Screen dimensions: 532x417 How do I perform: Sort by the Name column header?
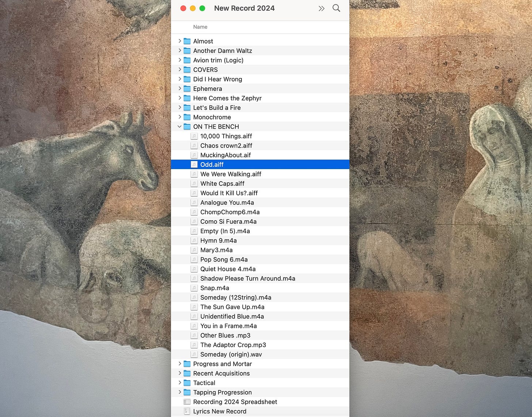[200, 27]
